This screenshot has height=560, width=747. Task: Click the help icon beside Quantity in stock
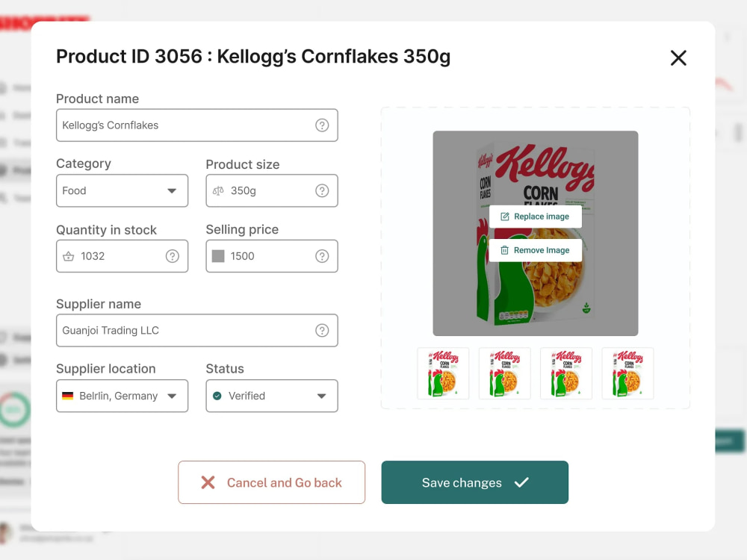173,256
